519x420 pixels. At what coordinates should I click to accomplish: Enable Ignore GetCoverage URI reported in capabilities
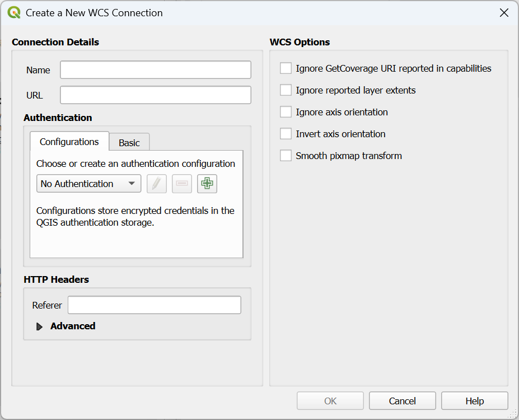[286, 68]
